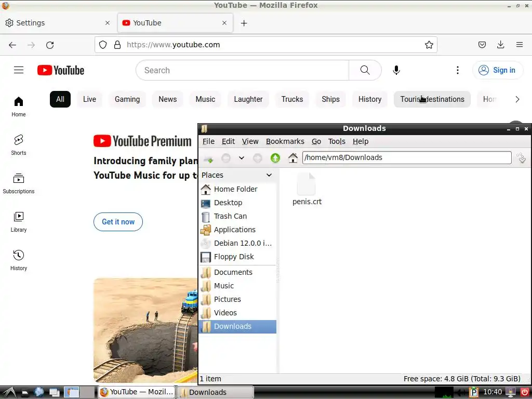The height and width of the screenshot is (399, 532).
Task: Select the Laughter filter chip
Action: 248,99
